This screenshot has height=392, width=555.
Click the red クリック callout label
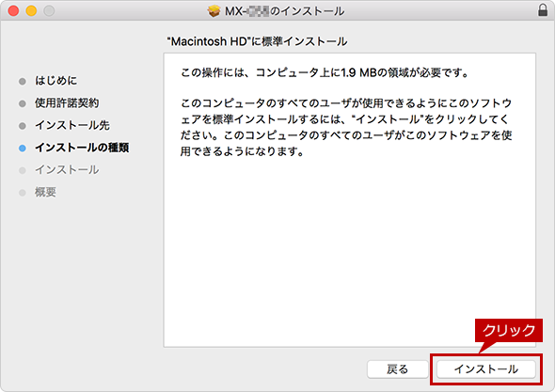(509, 331)
